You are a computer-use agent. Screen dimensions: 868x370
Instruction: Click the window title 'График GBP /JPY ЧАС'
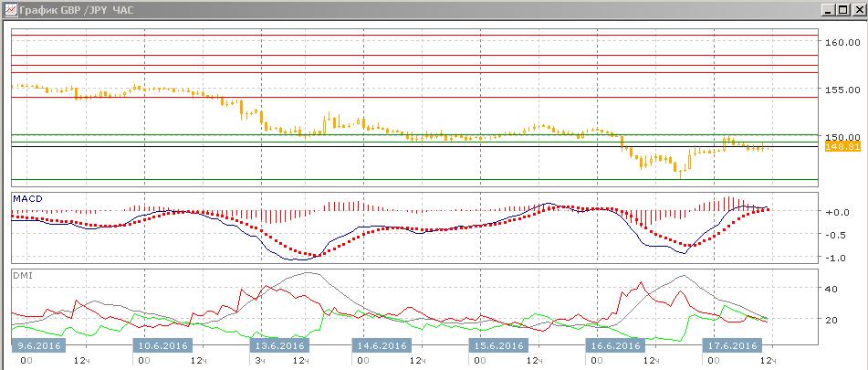point(76,10)
